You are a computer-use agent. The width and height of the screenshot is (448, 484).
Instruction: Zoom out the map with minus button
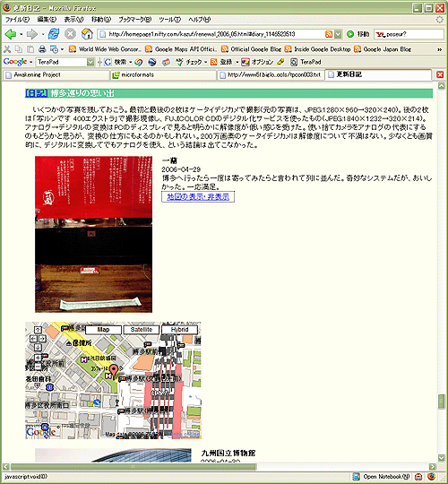click(x=38, y=367)
